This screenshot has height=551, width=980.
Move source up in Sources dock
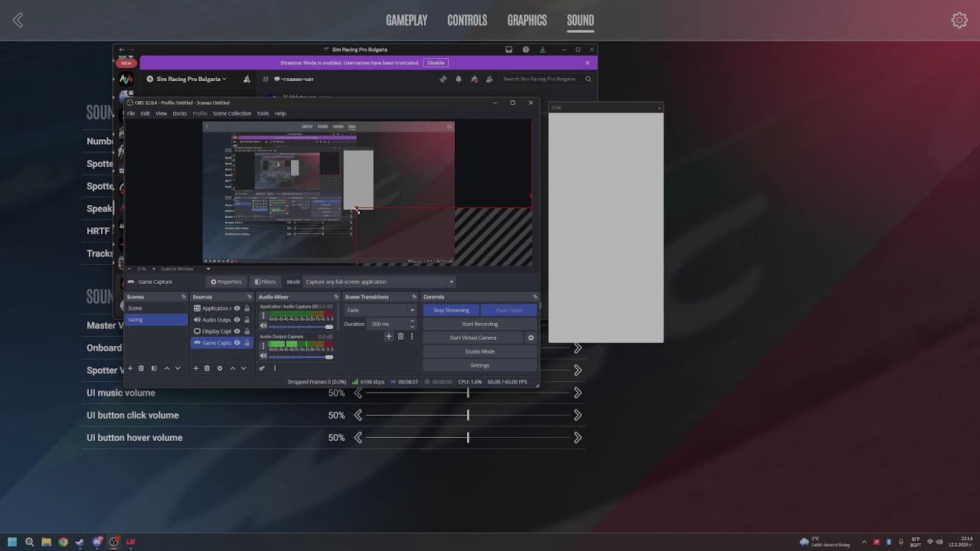click(233, 368)
